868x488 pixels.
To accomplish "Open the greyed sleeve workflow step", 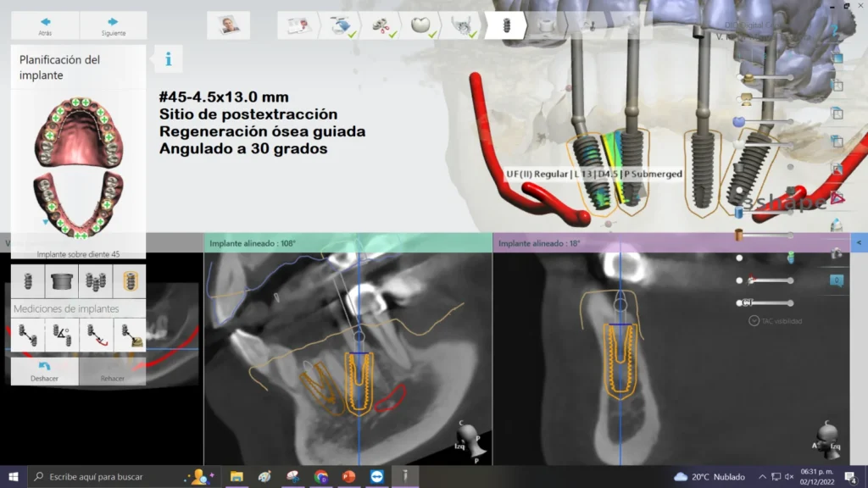I will 546,25.
